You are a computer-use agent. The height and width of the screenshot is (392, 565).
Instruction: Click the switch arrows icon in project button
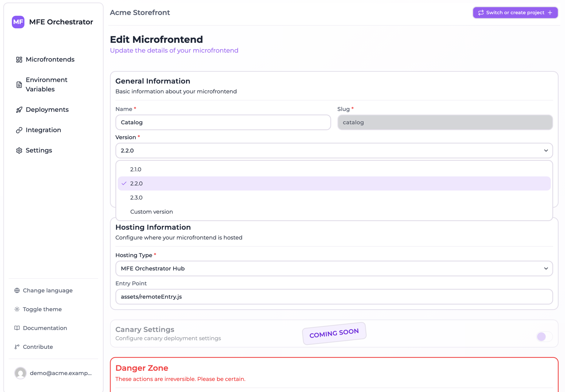pos(481,13)
